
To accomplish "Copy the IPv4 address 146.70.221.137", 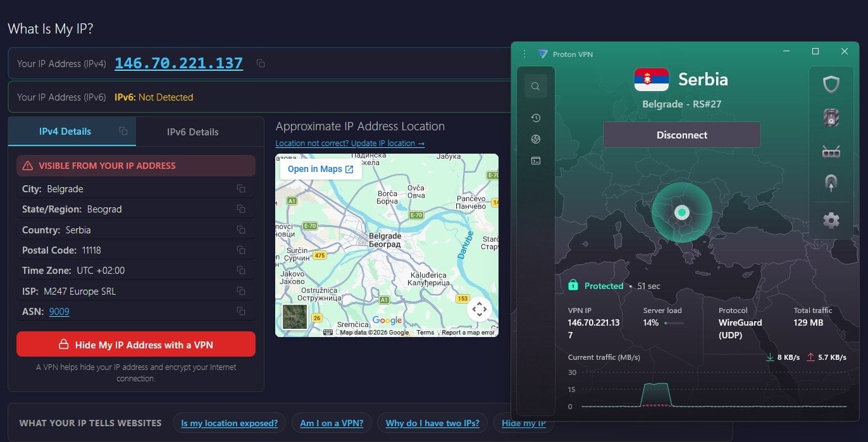I will tap(261, 63).
